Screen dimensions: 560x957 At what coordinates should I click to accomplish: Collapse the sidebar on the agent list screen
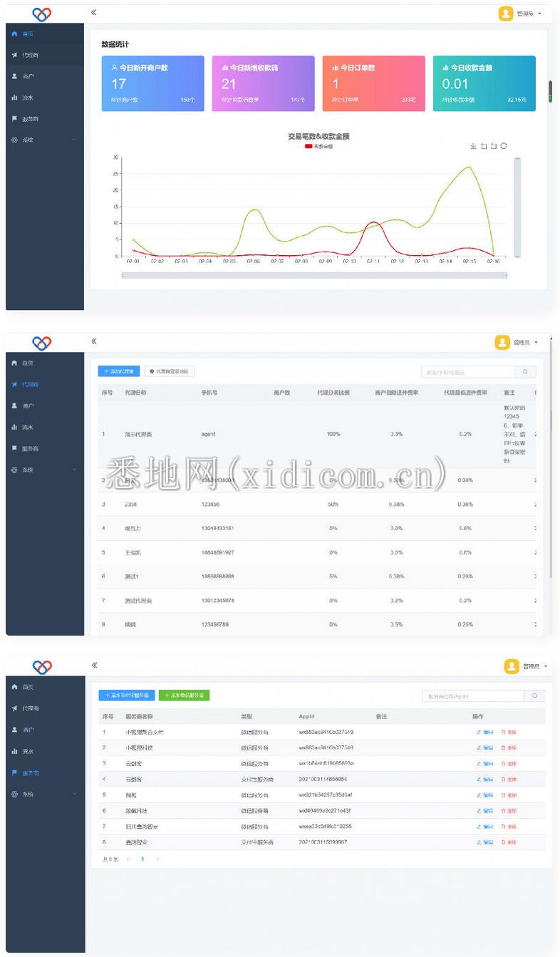coord(94,341)
